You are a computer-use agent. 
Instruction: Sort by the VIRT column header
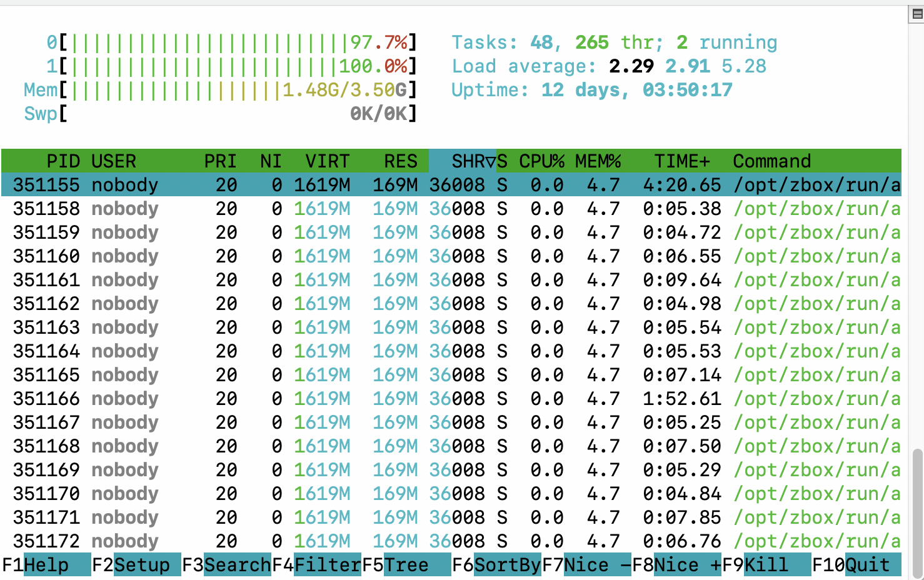click(328, 161)
